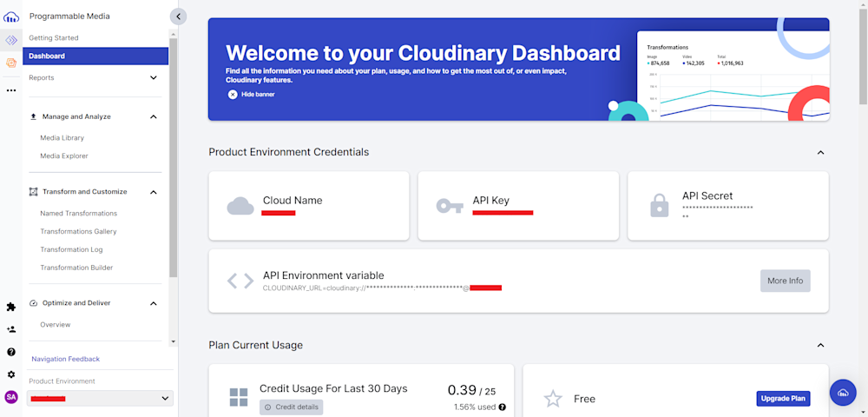Open the orange Digital Asset Management icon
This screenshot has width=868, height=417.
(x=11, y=63)
